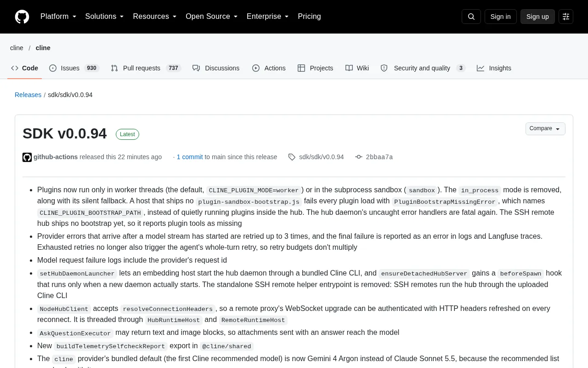Click the setHubDaemonLauncher code snippet

(77, 274)
